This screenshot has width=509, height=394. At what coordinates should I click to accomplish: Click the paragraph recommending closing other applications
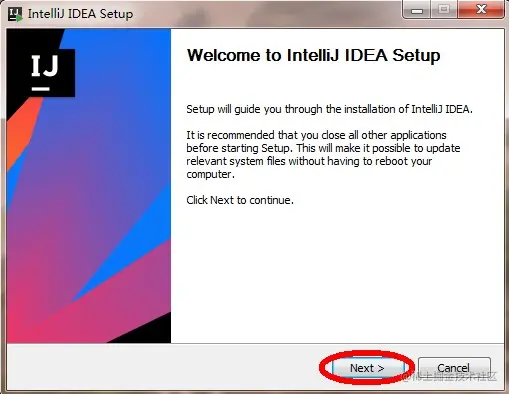coord(323,155)
